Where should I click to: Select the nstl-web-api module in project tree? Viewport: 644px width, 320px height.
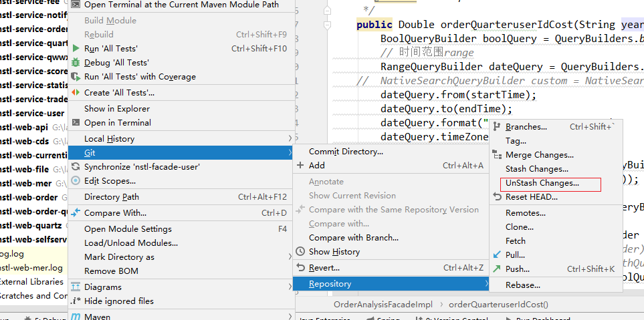[23, 127]
